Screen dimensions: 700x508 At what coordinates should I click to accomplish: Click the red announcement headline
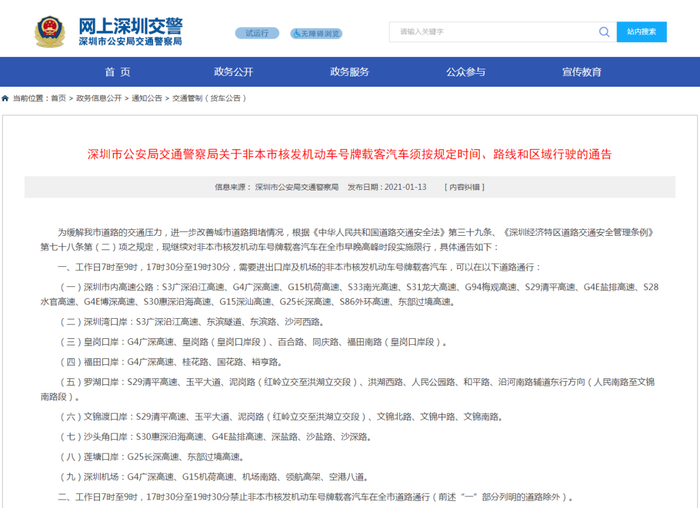point(350,154)
